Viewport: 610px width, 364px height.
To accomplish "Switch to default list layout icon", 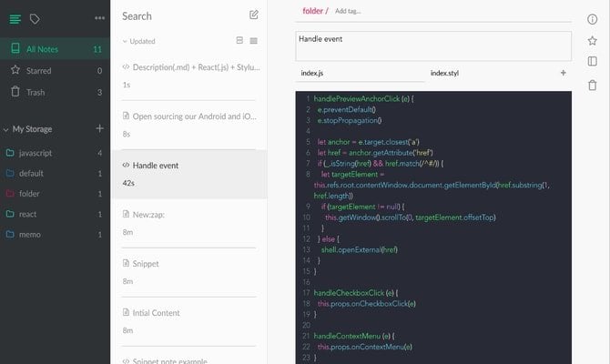I will coord(239,40).
